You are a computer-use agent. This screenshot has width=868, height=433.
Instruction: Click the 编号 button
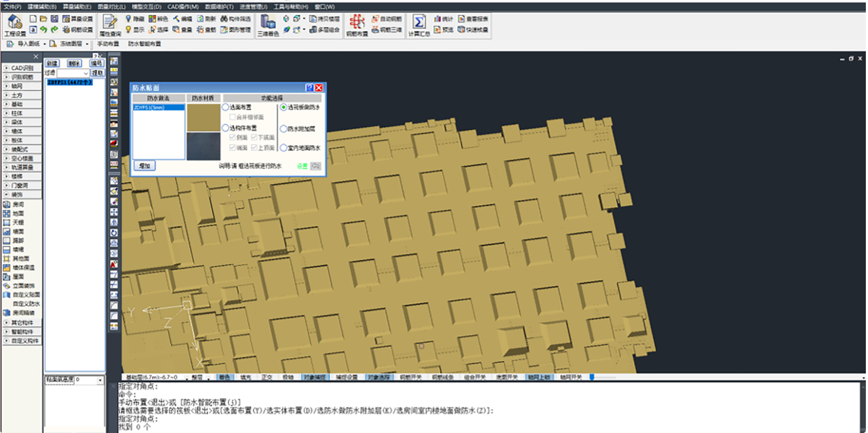tap(97, 64)
